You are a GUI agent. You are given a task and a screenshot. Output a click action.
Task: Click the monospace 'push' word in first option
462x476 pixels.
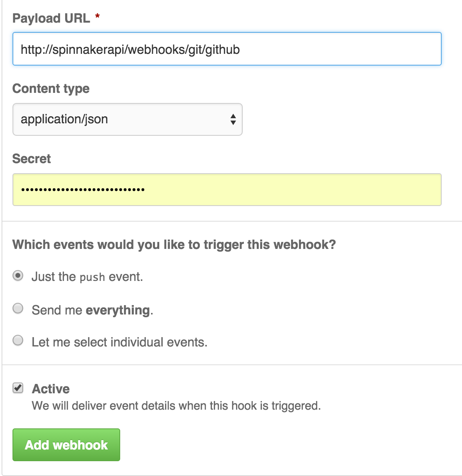pyautogui.click(x=92, y=277)
